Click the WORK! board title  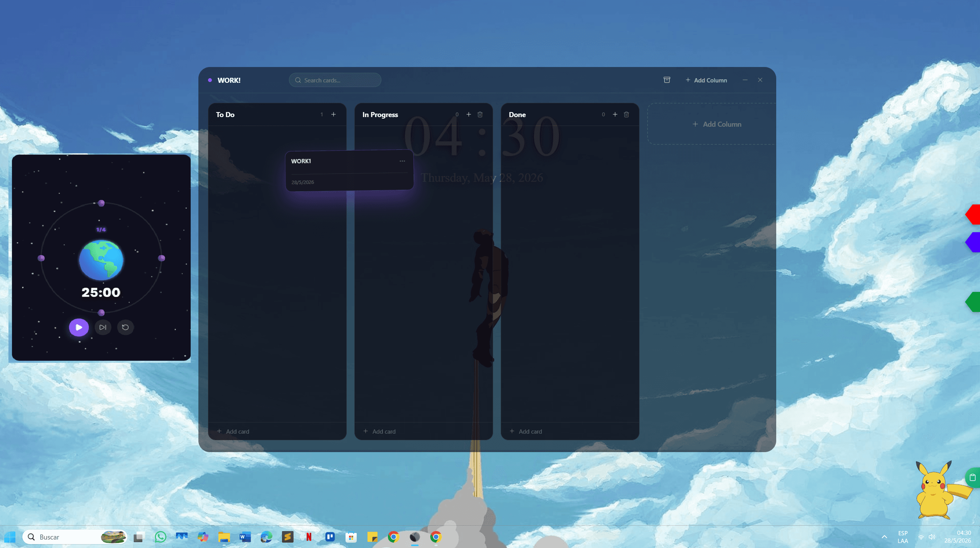click(x=229, y=80)
